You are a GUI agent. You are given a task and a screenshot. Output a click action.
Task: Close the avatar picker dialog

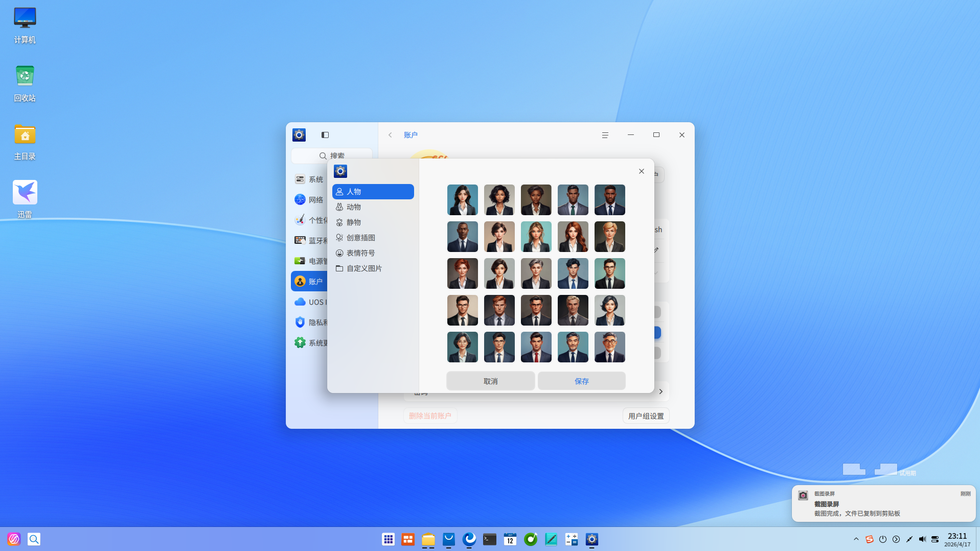642,171
